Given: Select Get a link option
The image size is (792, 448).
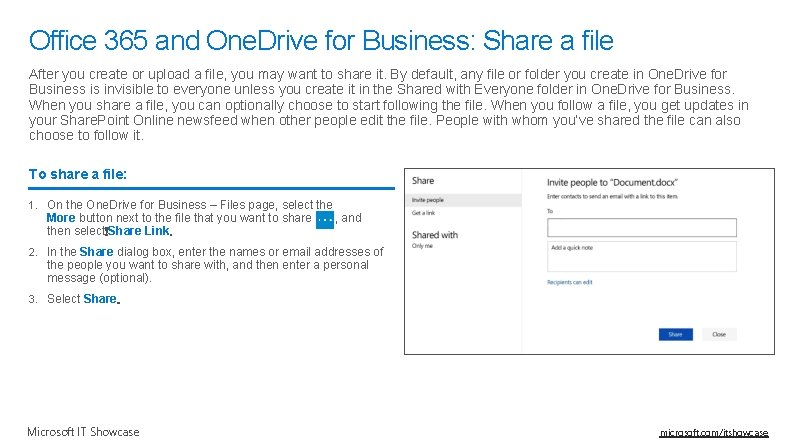Looking at the screenshot, I should pos(423,213).
